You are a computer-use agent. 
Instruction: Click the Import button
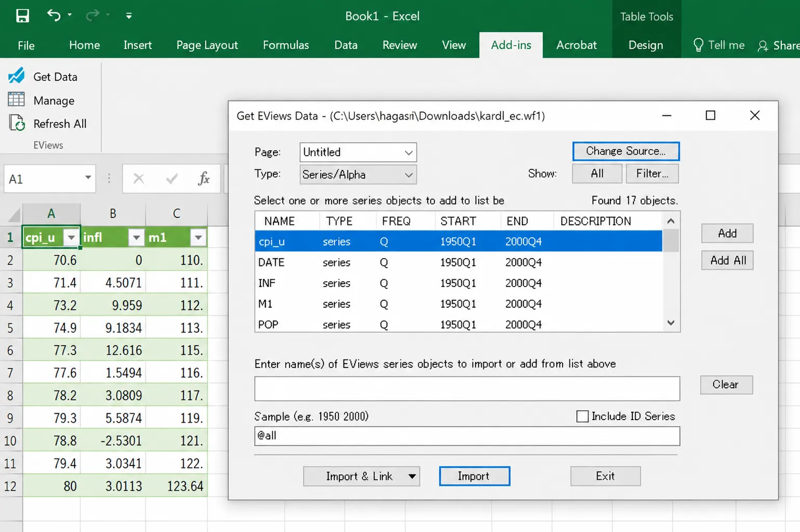click(474, 476)
